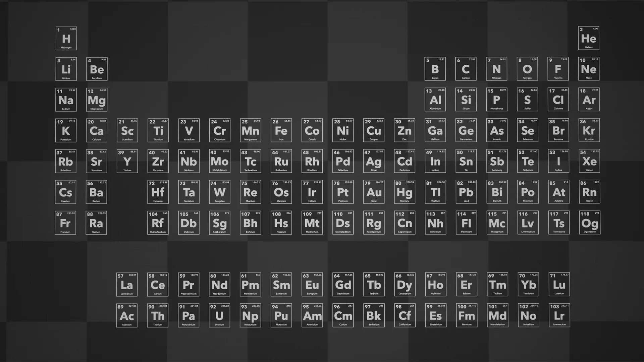Select the Uranium (U) tile
Screen dimensions: 644x362
[219, 315]
